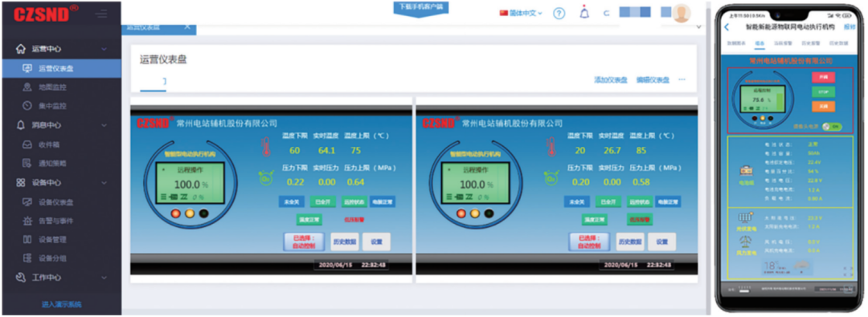868x317 pixels.
Task: Toggle the 摄像头电源 ON switch on the phone
Action: tap(832, 126)
